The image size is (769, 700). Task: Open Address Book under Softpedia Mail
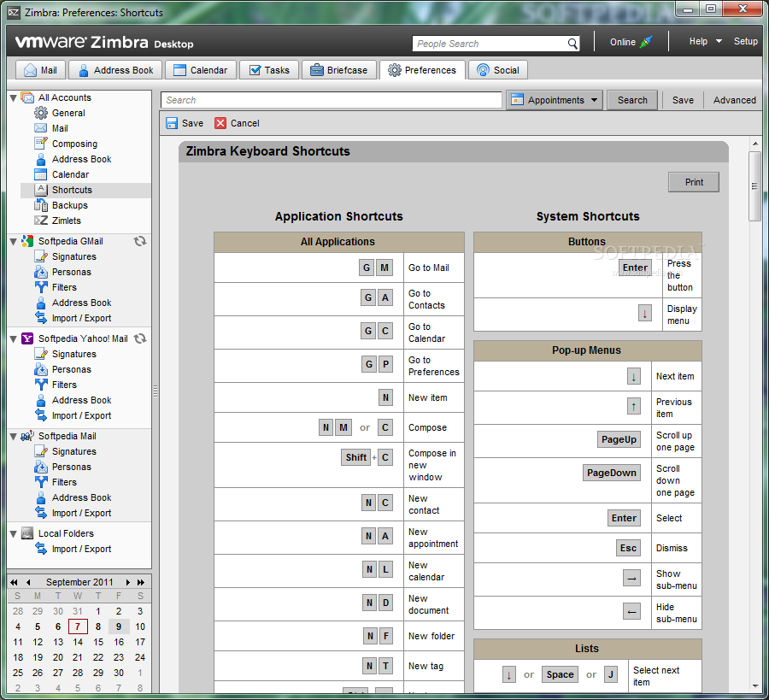[x=81, y=498]
